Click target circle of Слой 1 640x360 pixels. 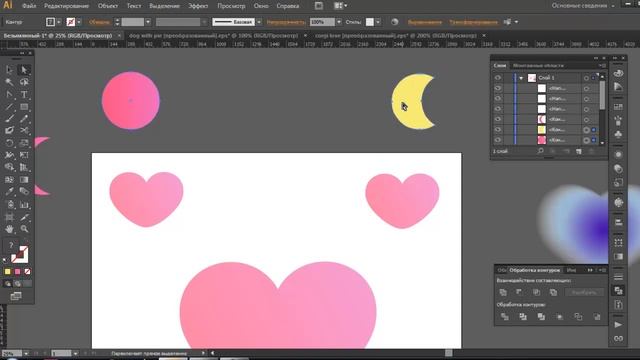pos(586,78)
